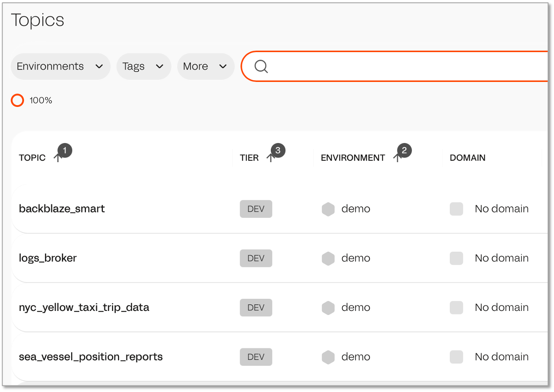The width and height of the screenshot is (554, 392).
Task: Focus the topics search input field
Action: click(x=401, y=66)
